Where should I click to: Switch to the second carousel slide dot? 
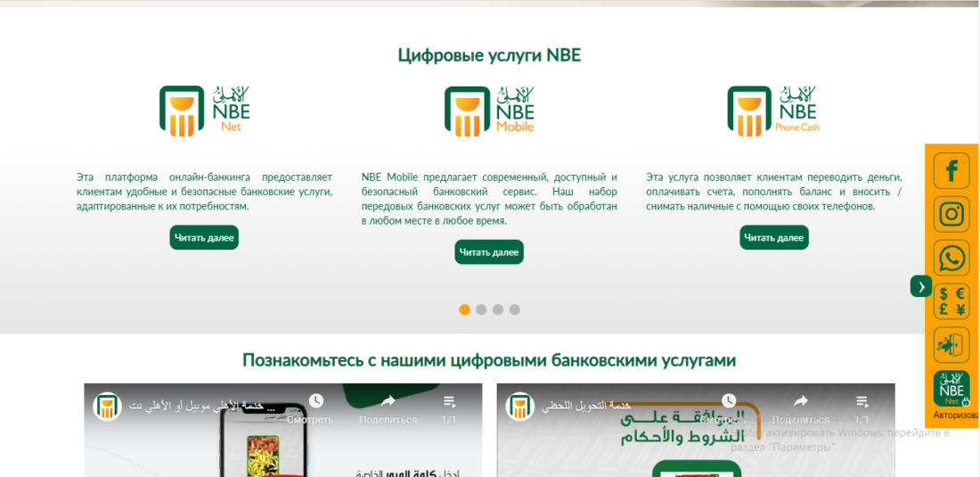[481, 309]
